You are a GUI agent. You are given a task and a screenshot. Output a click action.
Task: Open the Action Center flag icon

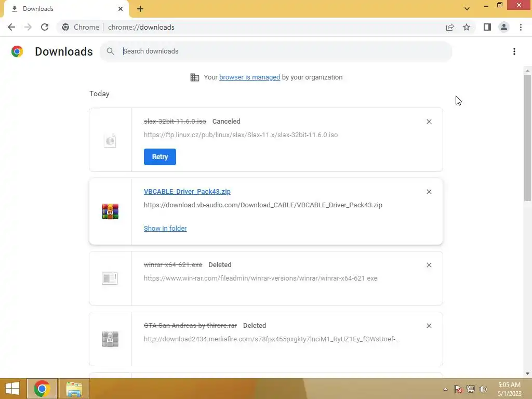(x=458, y=389)
